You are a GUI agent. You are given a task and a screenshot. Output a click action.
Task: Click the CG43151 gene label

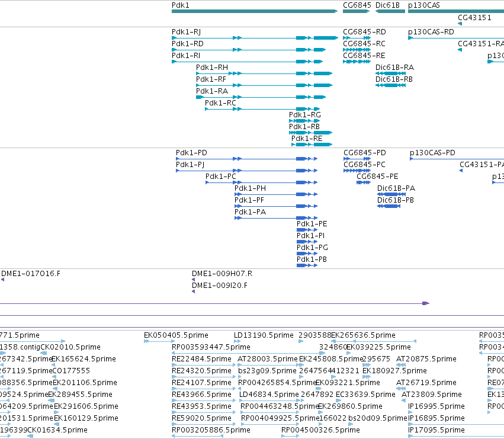coord(474,17)
